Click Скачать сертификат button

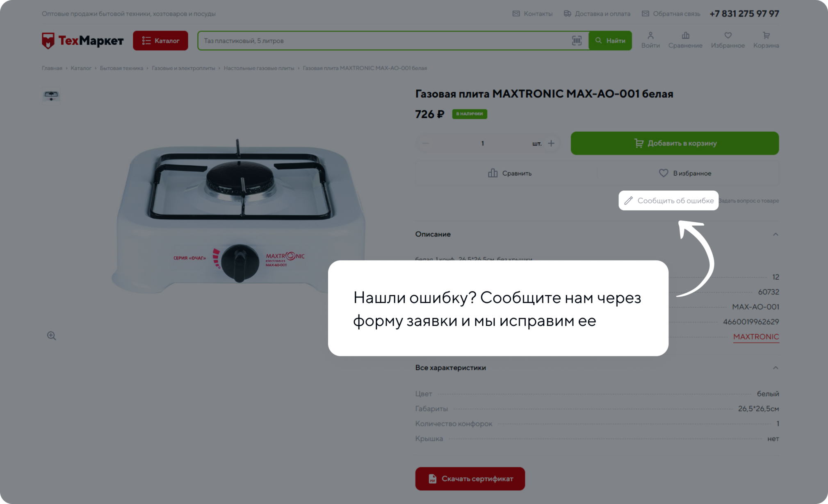pos(470,479)
